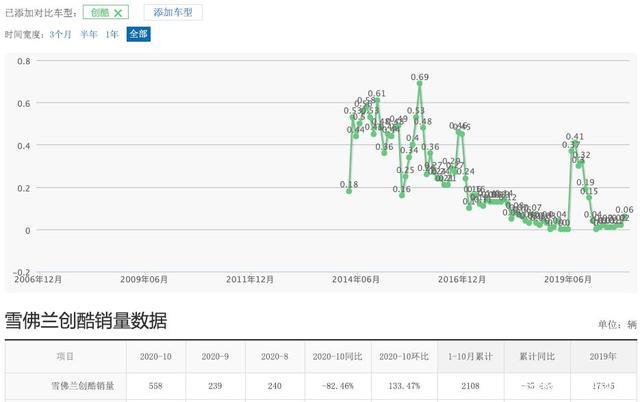Click the 雪佛兰创酷销量 row label
640x402 pixels.
(82, 386)
